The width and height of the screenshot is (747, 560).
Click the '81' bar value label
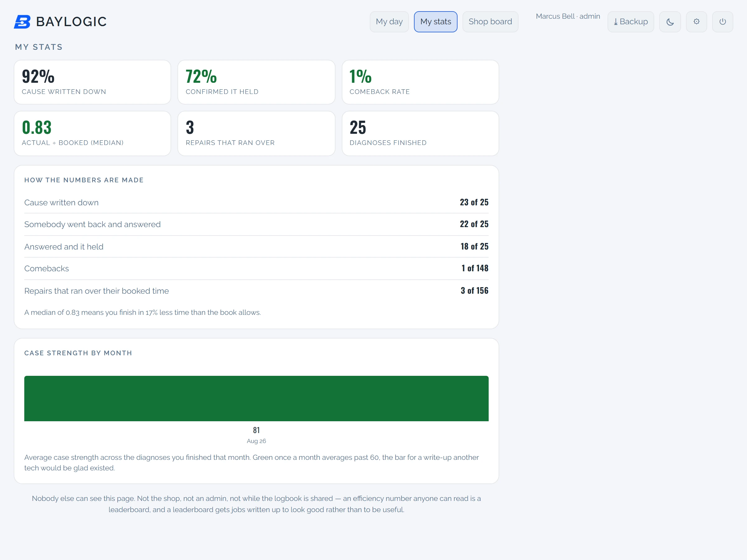256,430
